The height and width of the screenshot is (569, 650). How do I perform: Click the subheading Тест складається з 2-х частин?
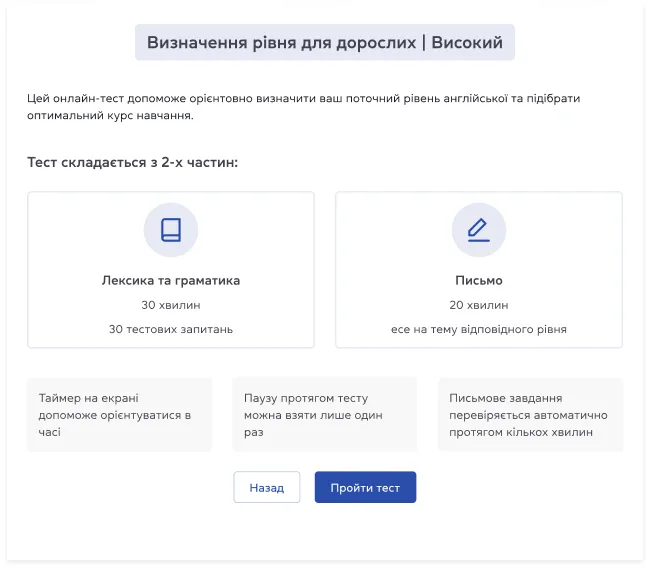[132, 162]
